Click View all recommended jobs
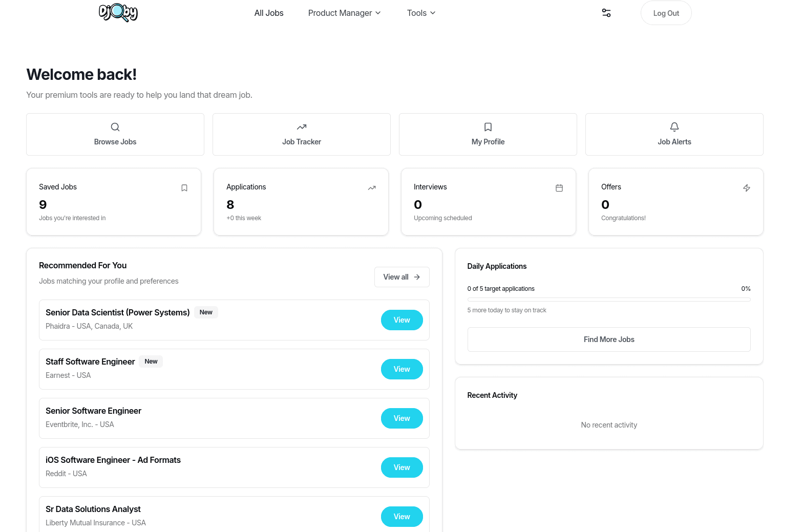This screenshot has height=532, width=802. click(402, 277)
